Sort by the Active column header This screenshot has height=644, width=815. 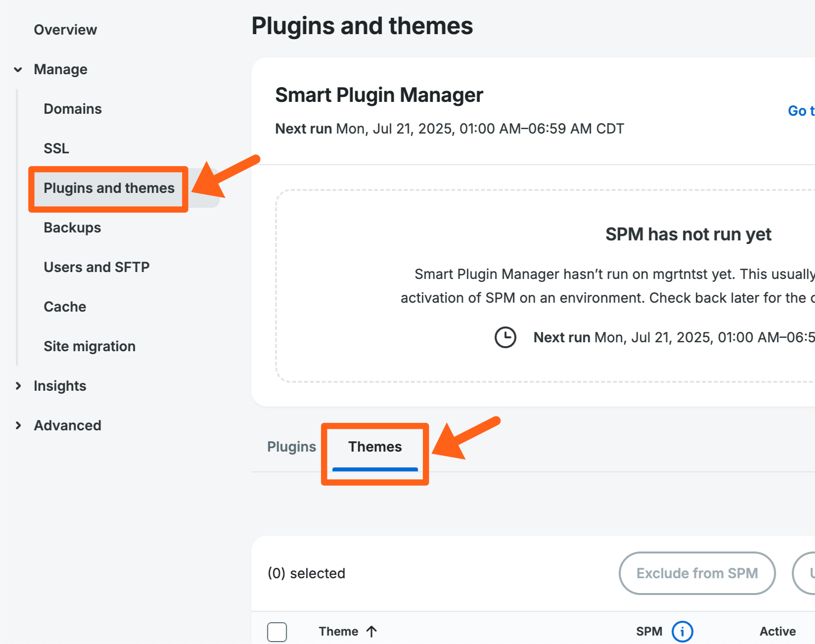click(x=777, y=632)
